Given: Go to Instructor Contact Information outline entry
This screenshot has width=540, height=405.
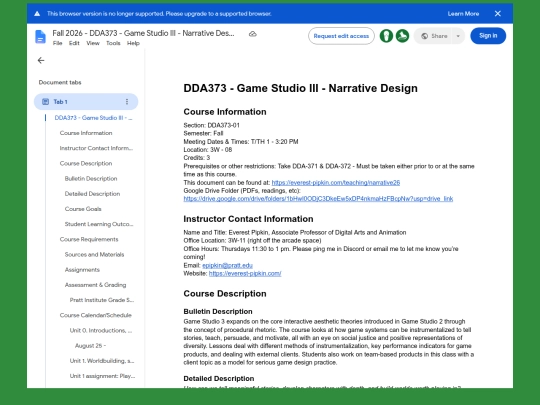Looking at the screenshot, I should click(x=96, y=148).
